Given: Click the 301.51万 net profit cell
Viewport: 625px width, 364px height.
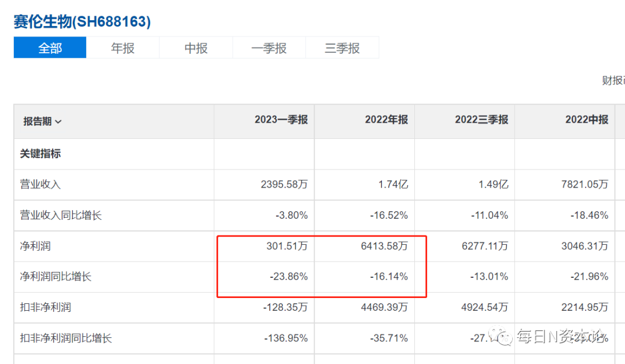Looking at the screenshot, I should point(287,246).
